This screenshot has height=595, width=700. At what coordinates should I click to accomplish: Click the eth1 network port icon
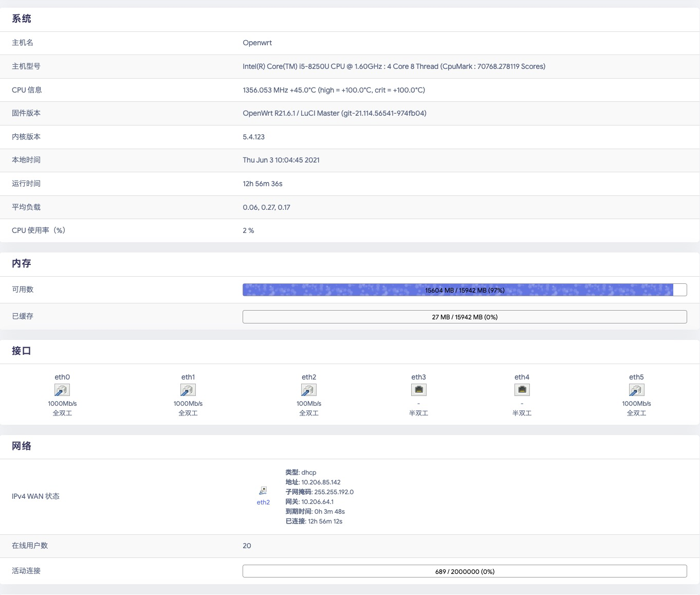point(188,390)
